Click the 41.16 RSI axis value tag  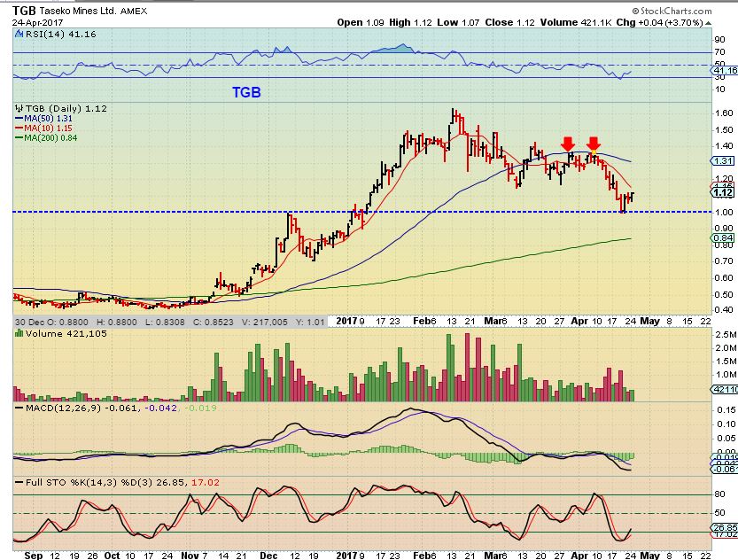coord(725,71)
